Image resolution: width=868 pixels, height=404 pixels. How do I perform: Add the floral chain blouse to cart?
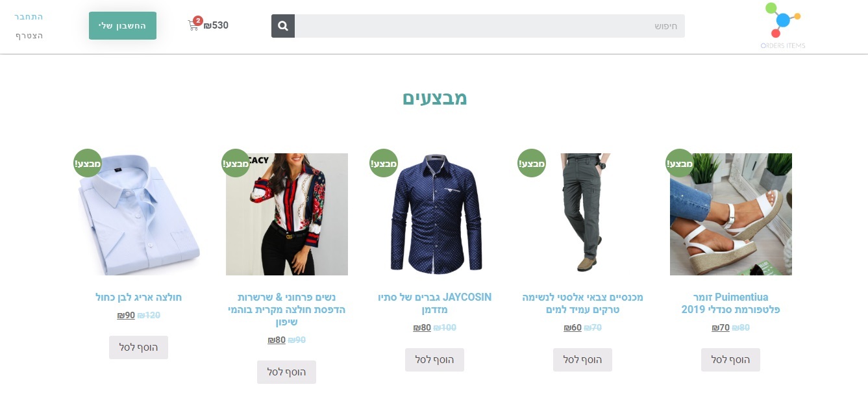(x=286, y=372)
